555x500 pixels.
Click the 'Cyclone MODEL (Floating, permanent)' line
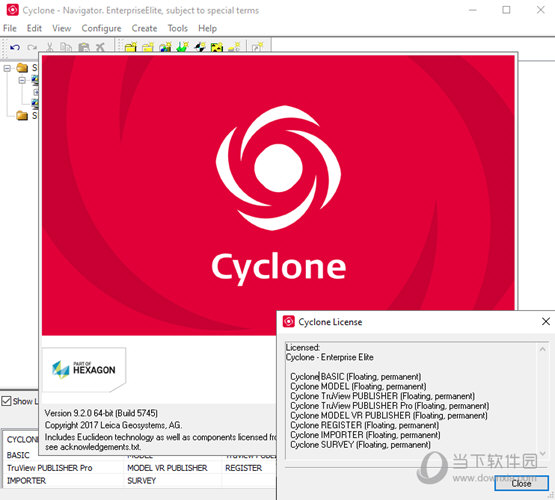[358, 386]
